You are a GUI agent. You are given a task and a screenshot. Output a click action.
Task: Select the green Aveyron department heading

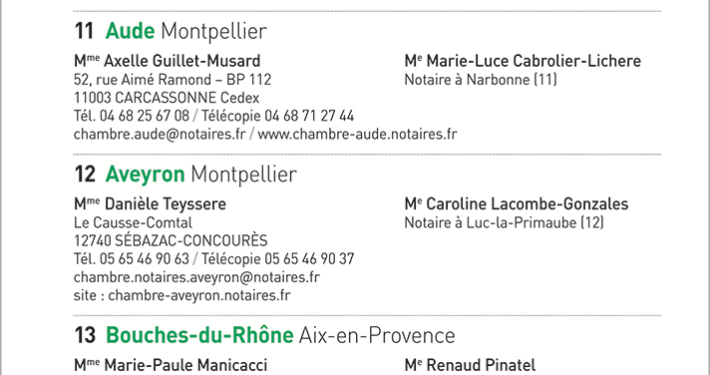pyautogui.click(x=145, y=174)
